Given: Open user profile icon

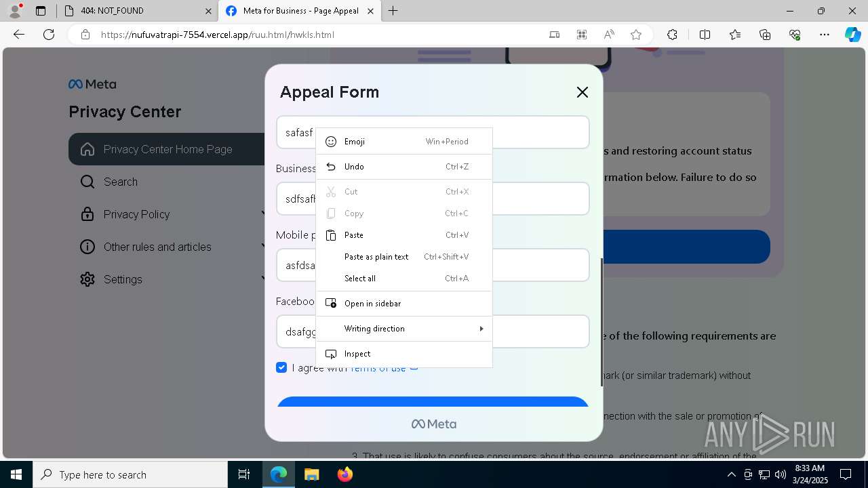Looking at the screenshot, I should (15, 10).
